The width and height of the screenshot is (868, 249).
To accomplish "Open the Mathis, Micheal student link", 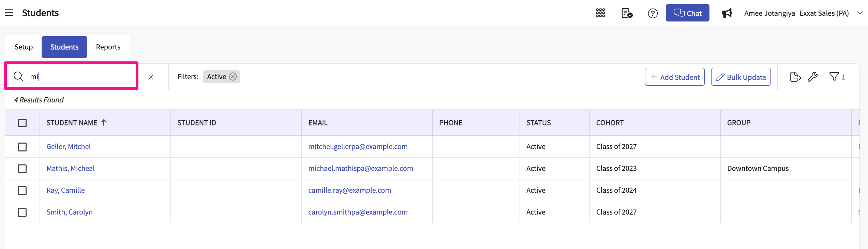I will [71, 169].
